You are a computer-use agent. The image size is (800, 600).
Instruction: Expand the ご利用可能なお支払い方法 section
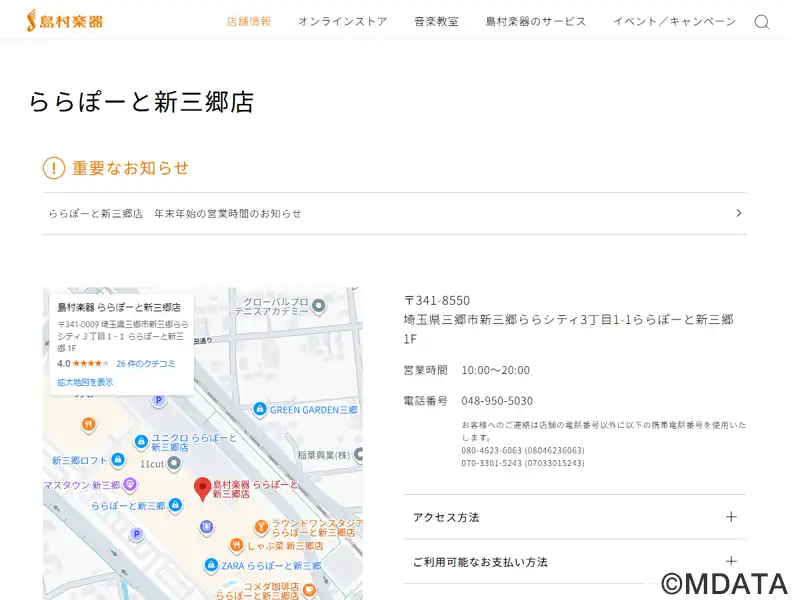tap(731, 562)
